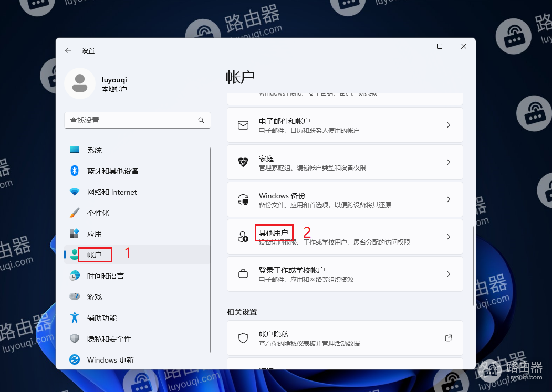Click the Windows 更新 sync icon

[x=75, y=359]
